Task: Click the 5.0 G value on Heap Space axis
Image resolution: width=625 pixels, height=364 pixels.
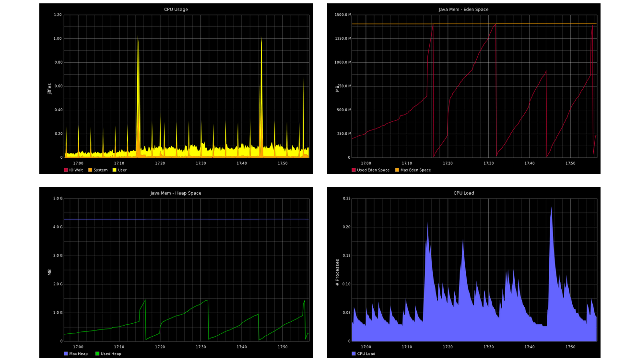Action: click(x=58, y=199)
